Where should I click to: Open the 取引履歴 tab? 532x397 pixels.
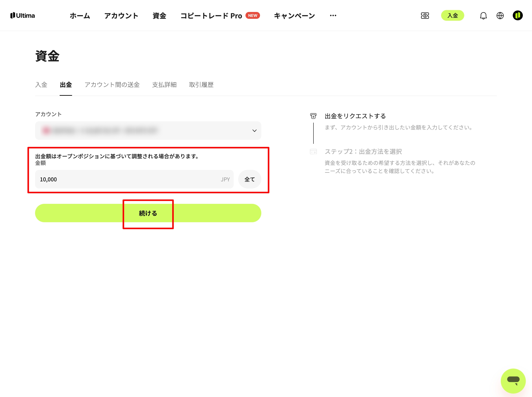(x=201, y=85)
